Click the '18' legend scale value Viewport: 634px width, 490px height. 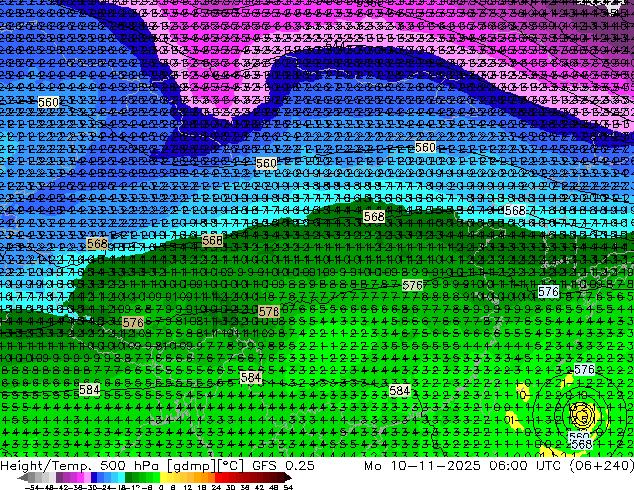coord(201,487)
